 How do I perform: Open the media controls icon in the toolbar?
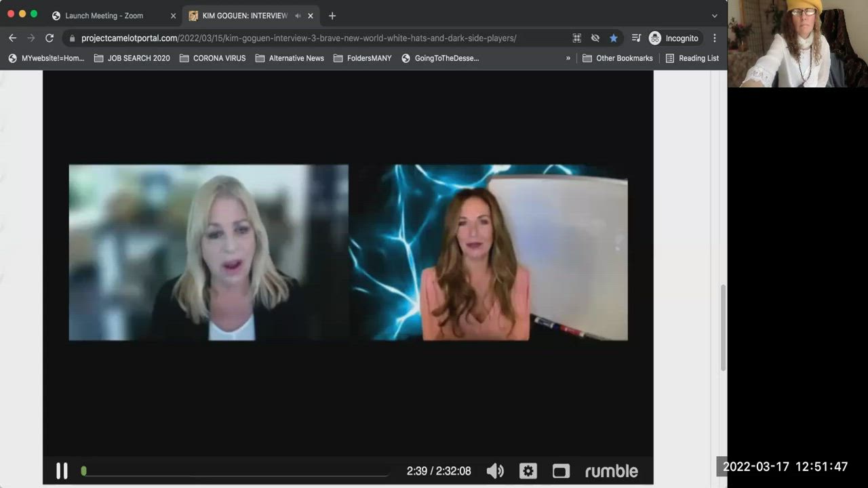pos(636,38)
